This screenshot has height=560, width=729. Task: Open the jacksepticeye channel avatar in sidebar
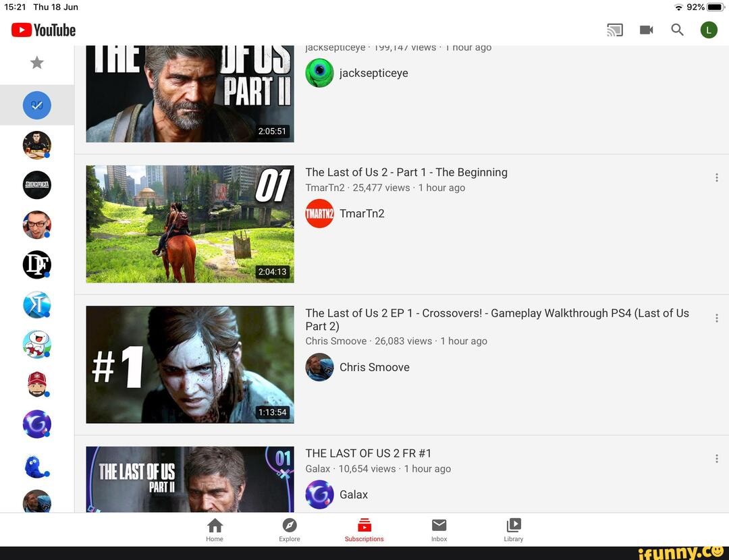pos(319,73)
